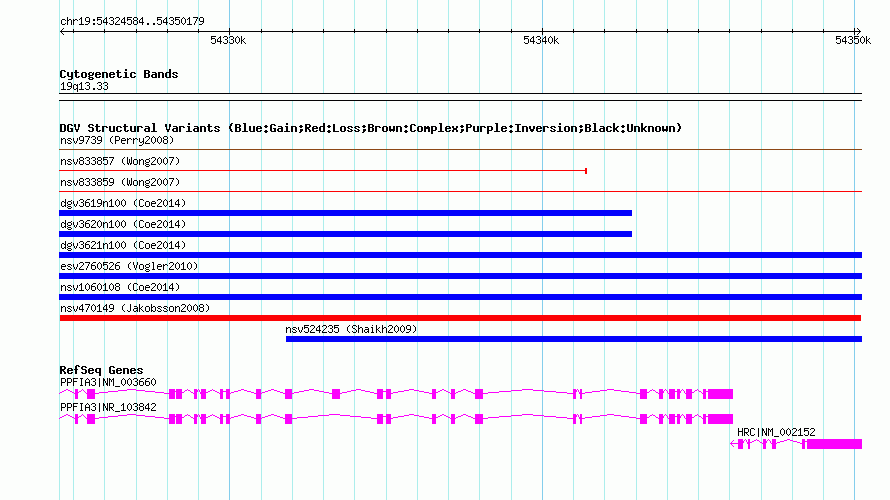Select the blue esv2760526 gain bar
Viewport: 890px width, 500px height.
(x=460, y=276)
